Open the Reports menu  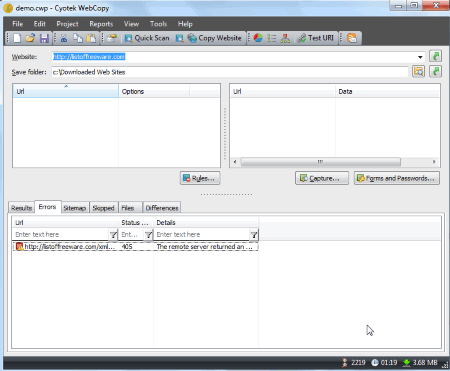click(x=101, y=24)
